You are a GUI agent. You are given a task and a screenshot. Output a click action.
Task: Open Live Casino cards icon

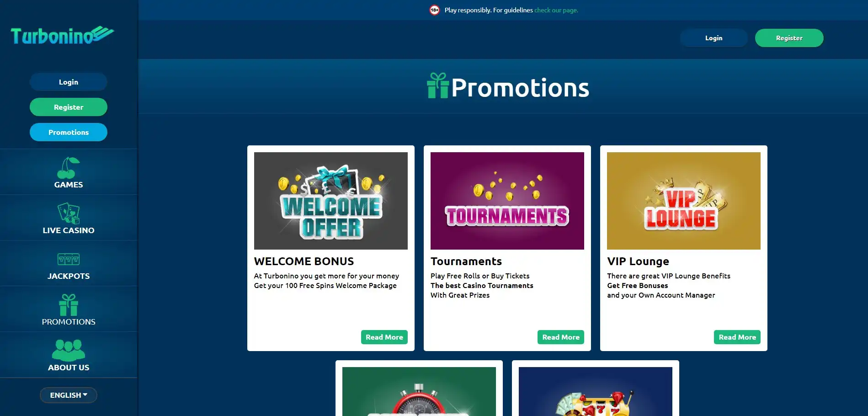(69, 213)
